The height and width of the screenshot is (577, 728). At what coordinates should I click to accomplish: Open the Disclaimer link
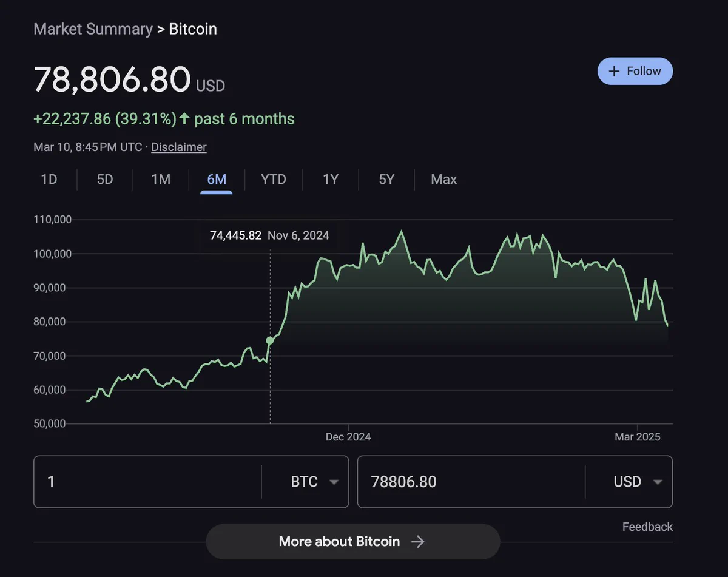(x=179, y=147)
